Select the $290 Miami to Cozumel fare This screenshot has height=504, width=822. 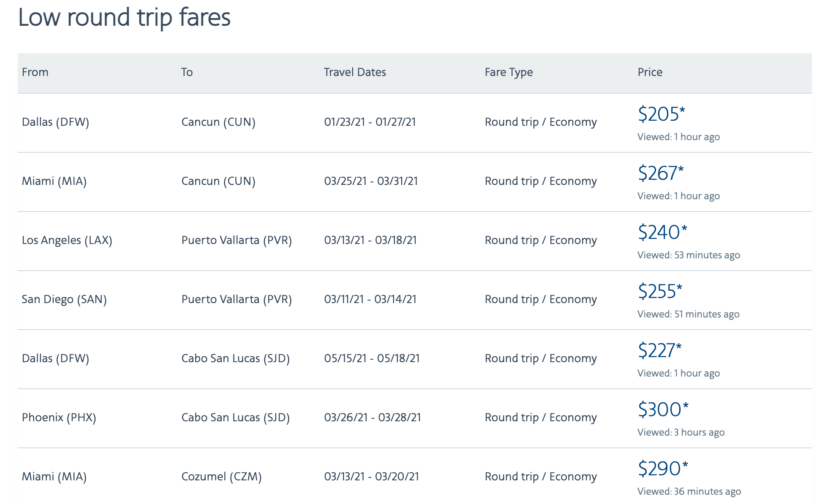point(662,469)
